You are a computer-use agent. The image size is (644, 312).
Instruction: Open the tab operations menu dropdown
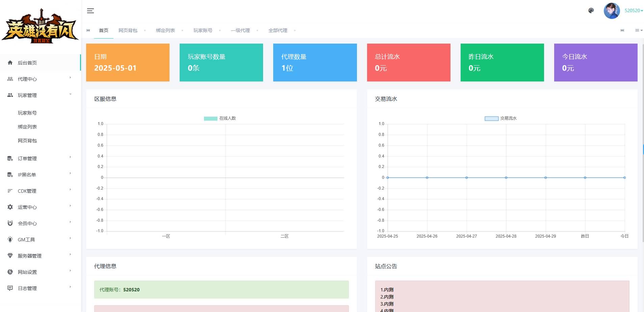(x=638, y=30)
